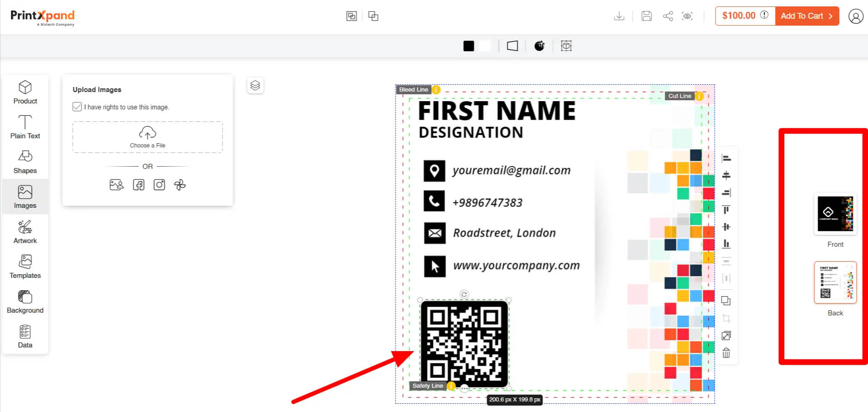Viewport: 868px width, 412px height.
Task: Import from the image gallery icon
Action: pyautogui.click(x=117, y=185)
